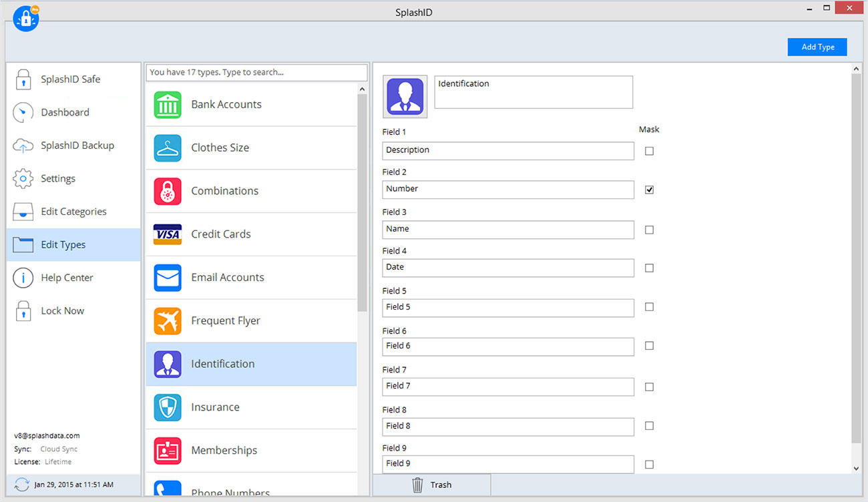The image size is (868, 502).
Task: Click the sync arrows icon at bottom
Action: point(21,485)
